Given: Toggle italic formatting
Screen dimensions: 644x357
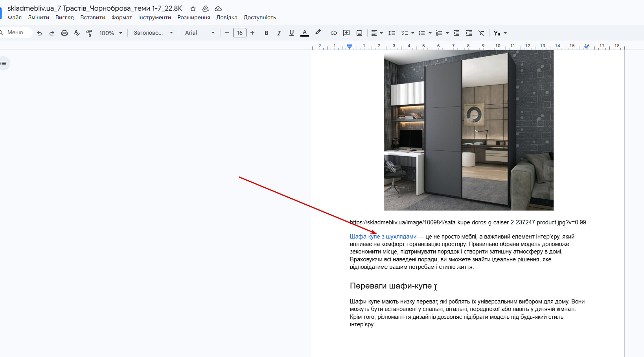Looking at the screenshot, I should (279, 33).
